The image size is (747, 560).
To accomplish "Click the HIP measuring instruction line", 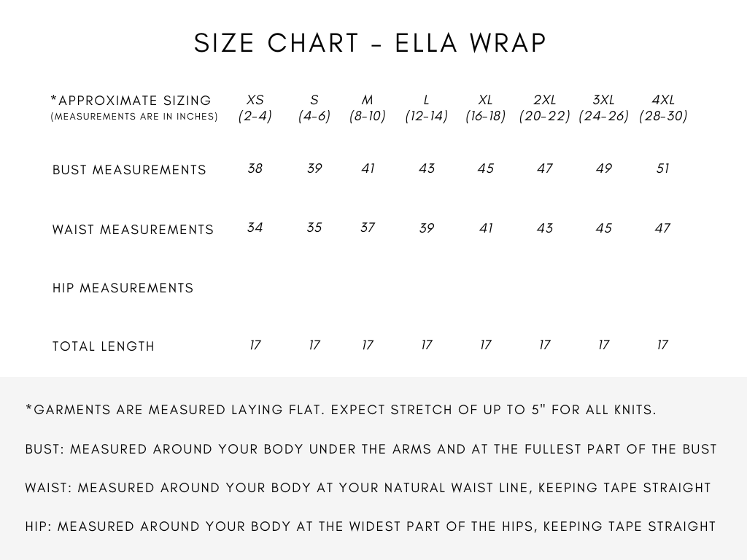I will [x=371, y=526].
